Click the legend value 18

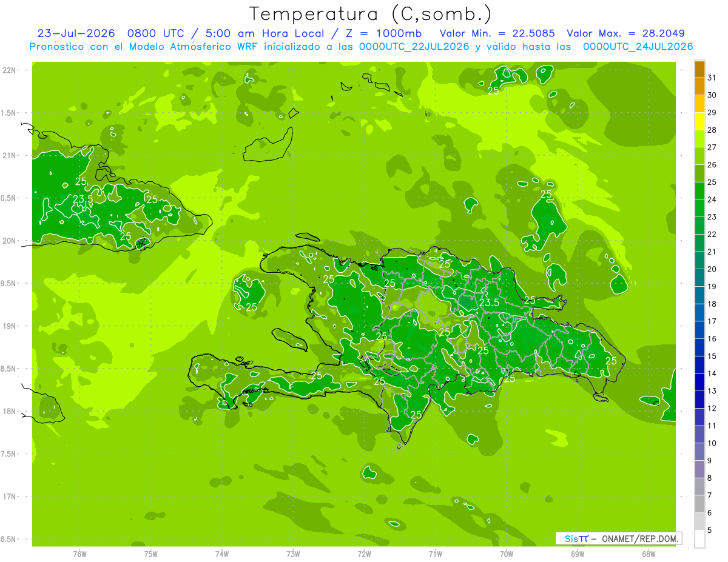point(712,304)
